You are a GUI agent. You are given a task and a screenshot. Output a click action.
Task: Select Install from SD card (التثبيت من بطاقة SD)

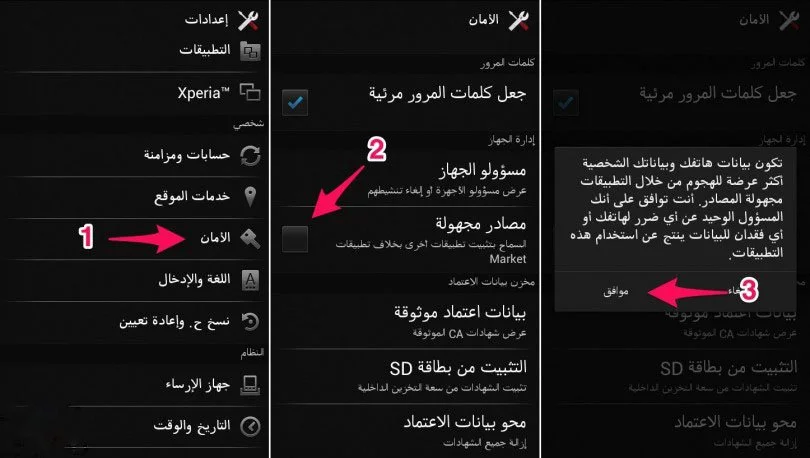[x=404, y=376]
